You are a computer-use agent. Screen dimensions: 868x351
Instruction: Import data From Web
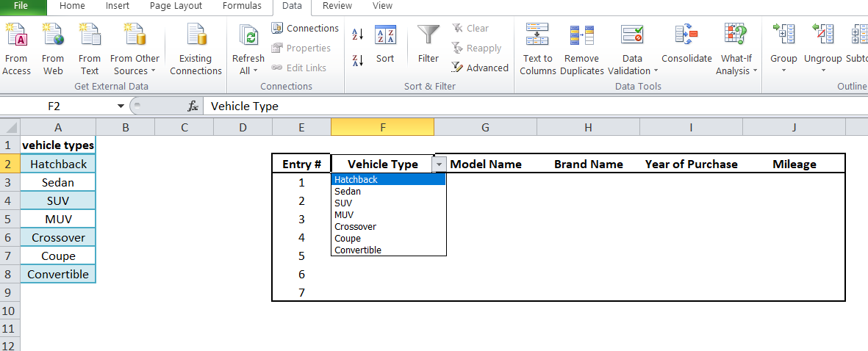(53, 49)
